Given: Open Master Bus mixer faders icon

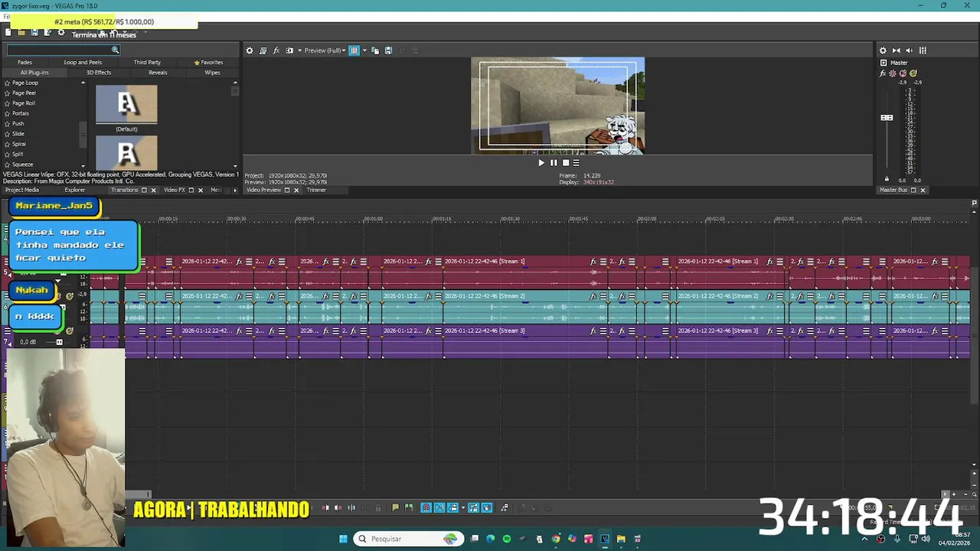Looking at the screenshot, I should (x=923, y=51).
